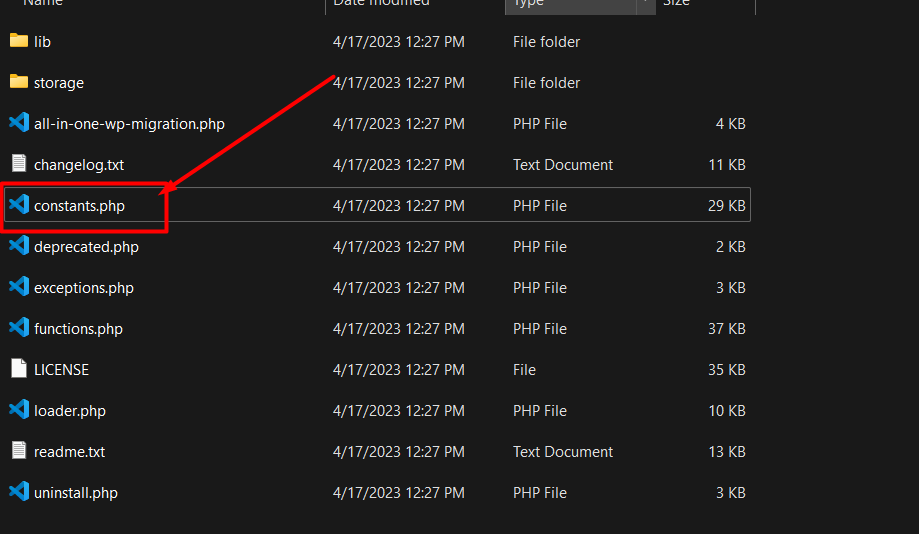This screenshot has height=534, width=919.
Task: Select the functions.php file name
Action: (78, 328)
